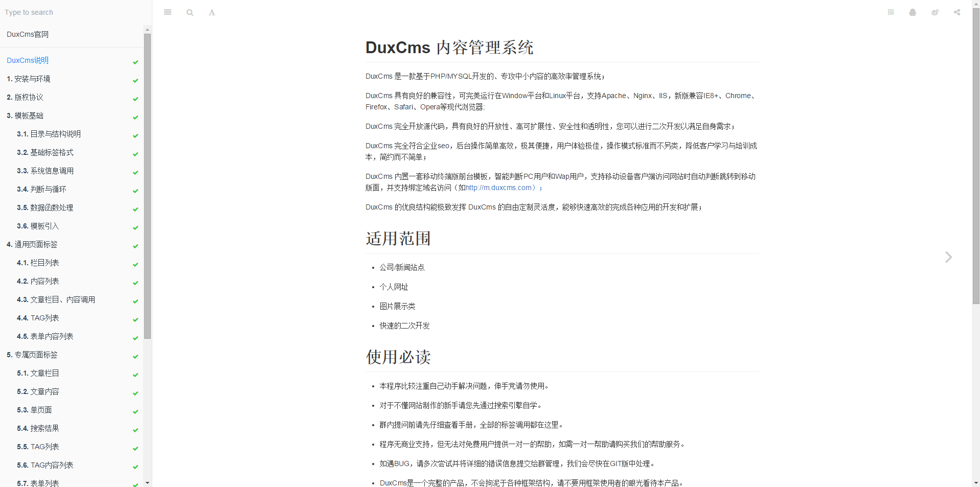The height and width of the screenshot is (487, 980).
Task: Select the DuxCms说明 chapter
Action: click(x=28, y=60)
